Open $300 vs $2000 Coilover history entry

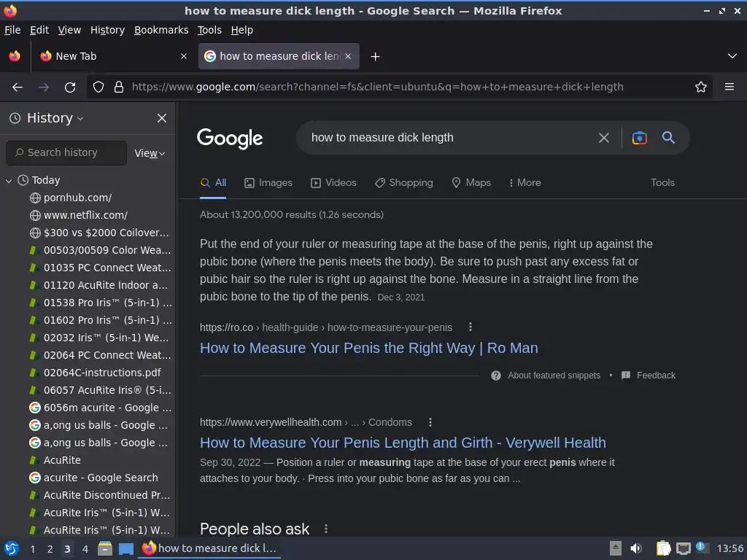pyautogui.click(x=100, y=233)
